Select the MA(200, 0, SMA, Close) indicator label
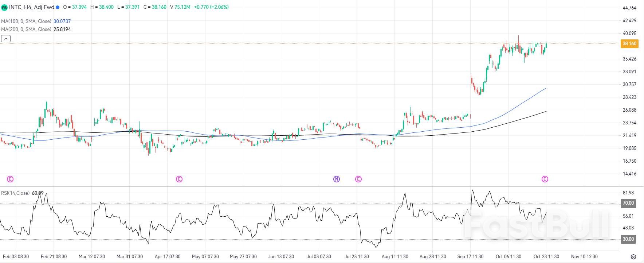Screen dimensions: 644x263 (26, 29)
